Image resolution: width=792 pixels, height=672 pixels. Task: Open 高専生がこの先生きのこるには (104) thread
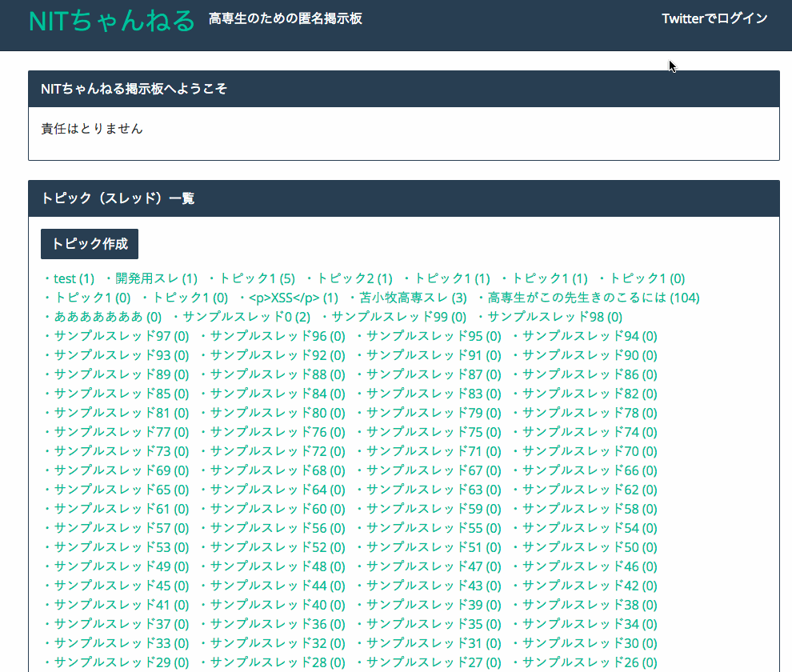pyautogui.click(x=594, y=298)
